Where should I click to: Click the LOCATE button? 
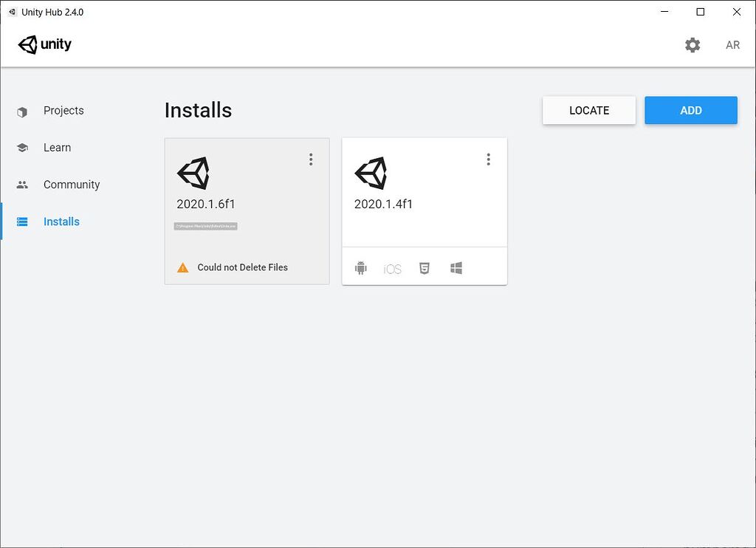(588, 109)
